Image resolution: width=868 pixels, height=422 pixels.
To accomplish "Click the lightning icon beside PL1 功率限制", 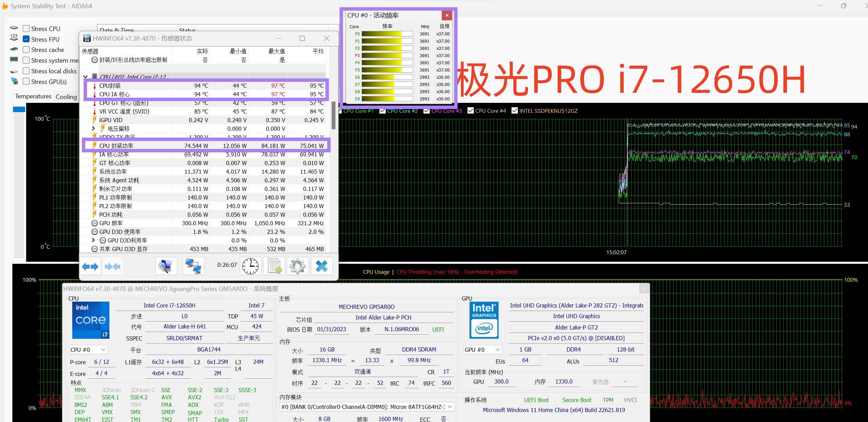I will coord(94,197).
